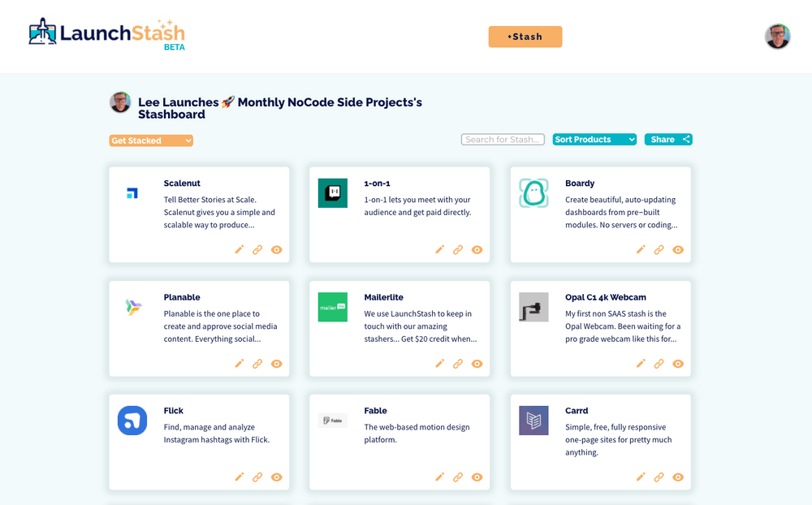Click the eye icon on the Fable card

point(477,477)
